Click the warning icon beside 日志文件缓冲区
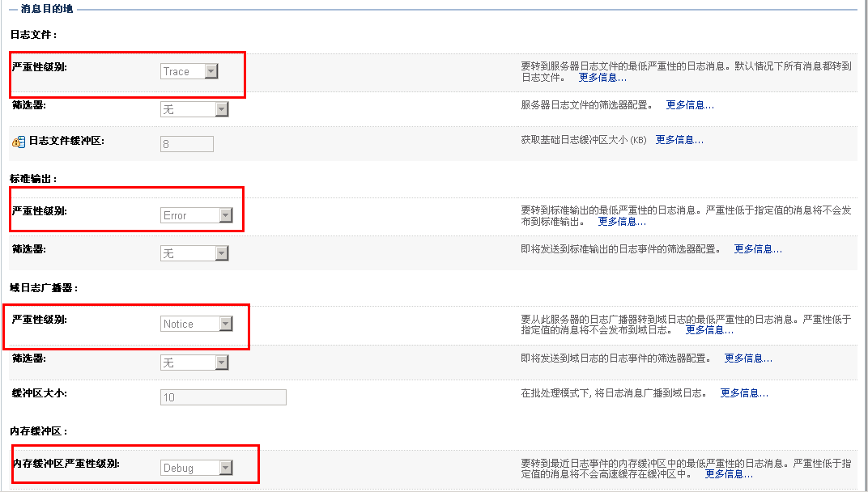Screen dimensions: 868x492 click(19, 142)
